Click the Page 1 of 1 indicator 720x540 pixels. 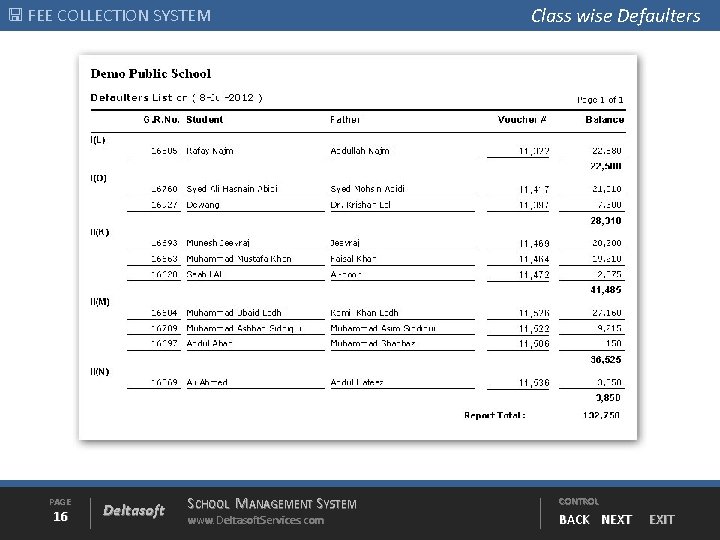click(600, 100)
